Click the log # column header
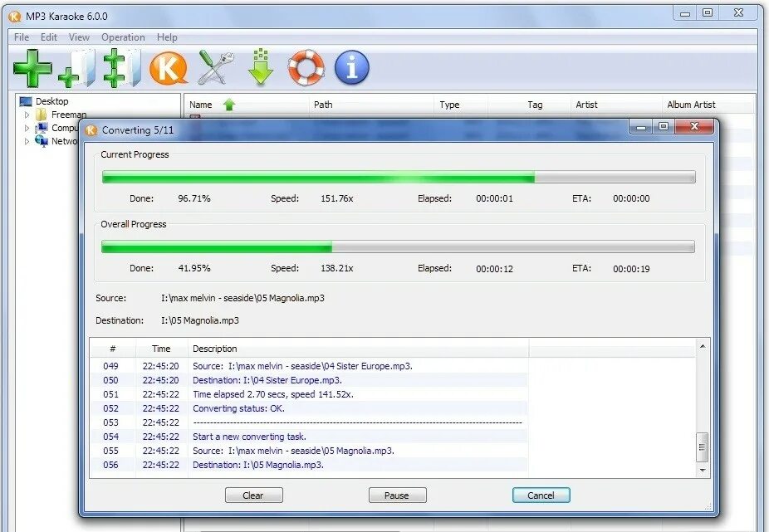The image size is (769, 532). 113,349
